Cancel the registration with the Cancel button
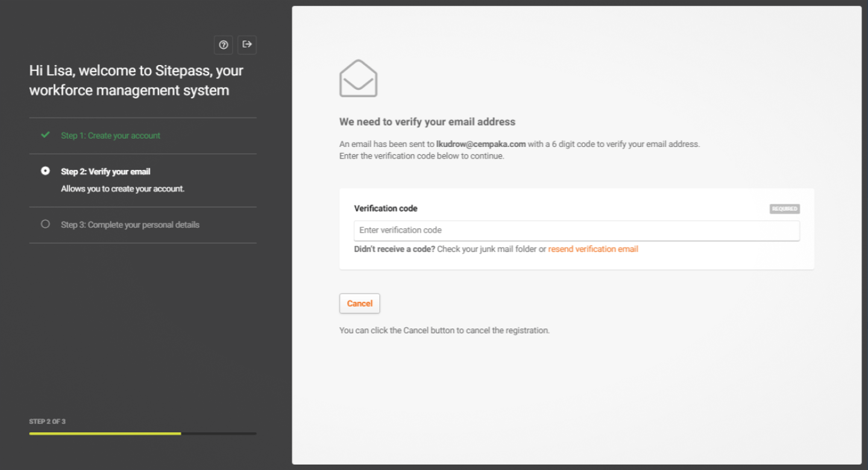The height and width of the screenshot is (470, 868). click(360, 304)
